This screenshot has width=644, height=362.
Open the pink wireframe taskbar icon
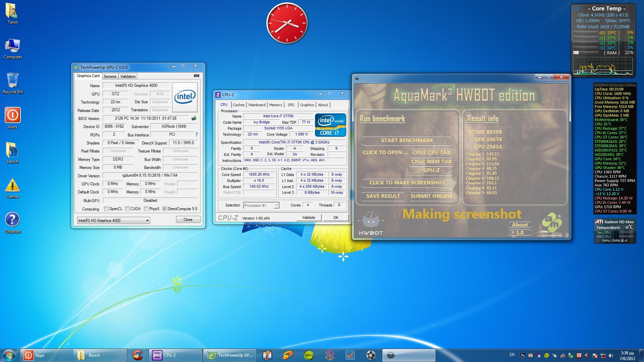pos(329,355)
